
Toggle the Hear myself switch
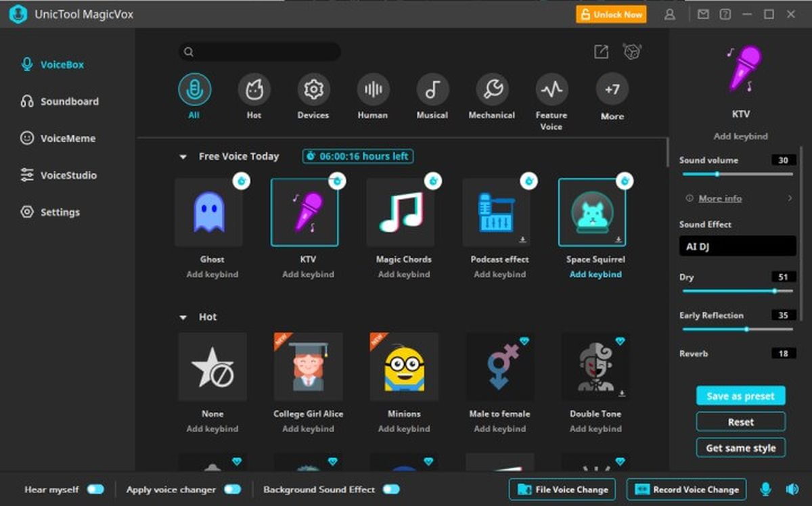tap(95, 489)
